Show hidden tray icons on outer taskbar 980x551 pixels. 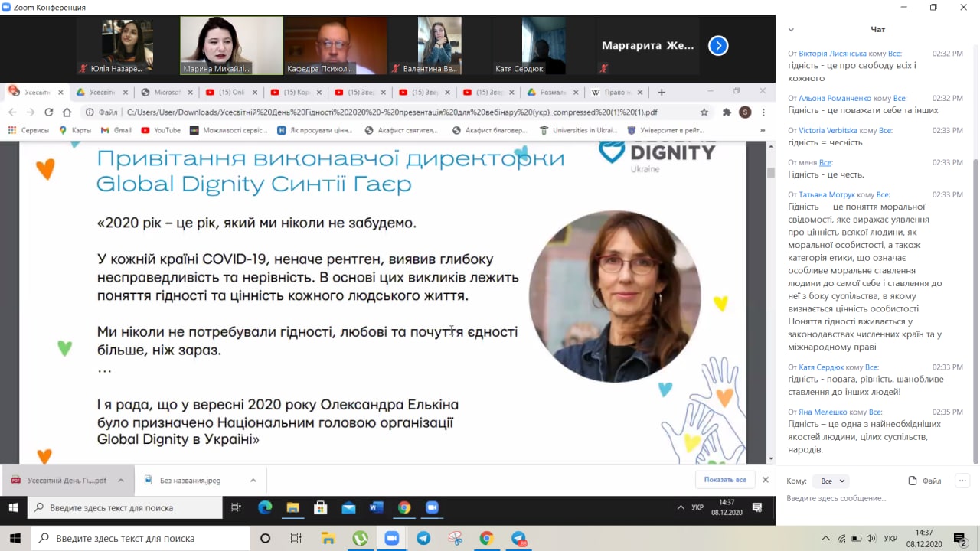(x=825, y=538)
